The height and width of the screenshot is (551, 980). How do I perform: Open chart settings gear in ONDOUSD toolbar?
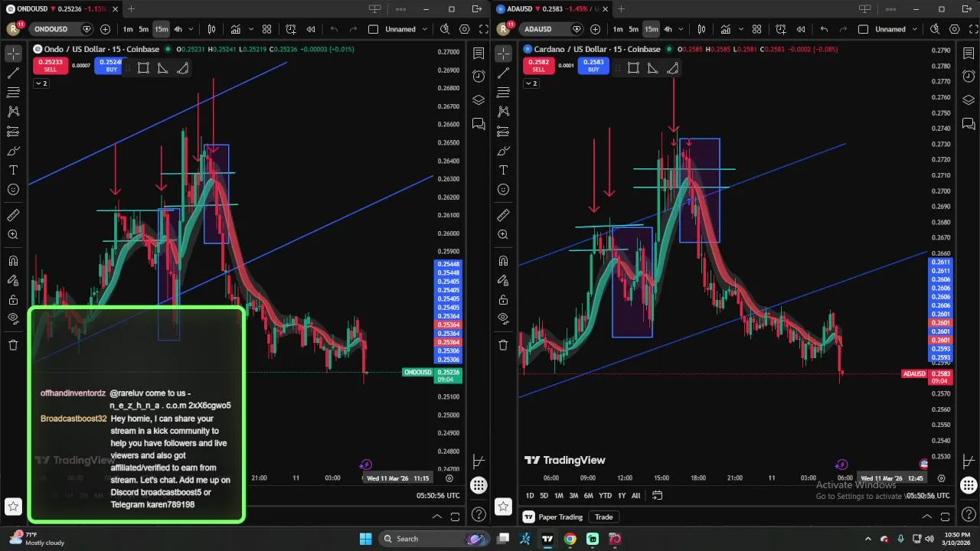coord(465,29)
